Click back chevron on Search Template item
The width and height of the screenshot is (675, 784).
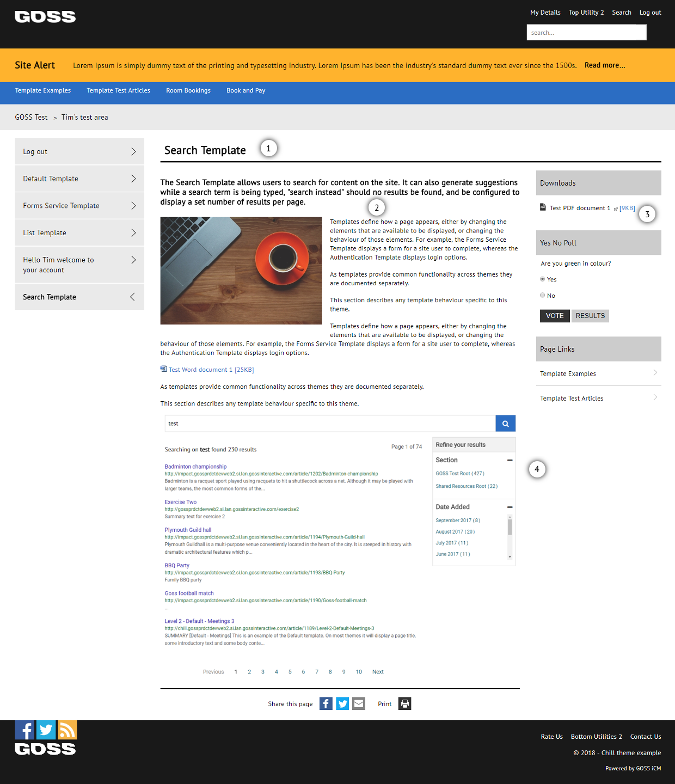[132, 297]
